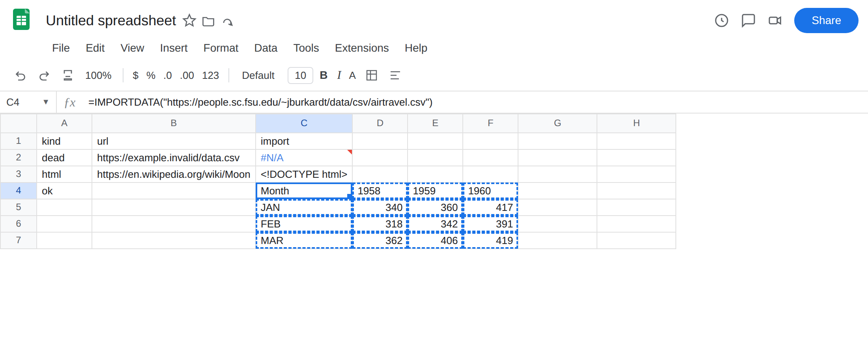Click the Redo arrow icon

click(x=44, y=76)
